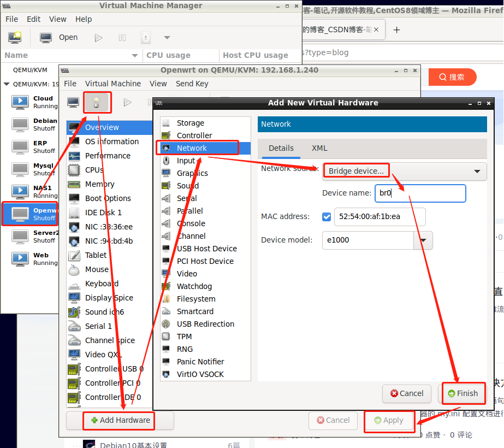Select Memory in hardware list
The height and width of the screenshot is (448, 504).
tap(110, 184)
